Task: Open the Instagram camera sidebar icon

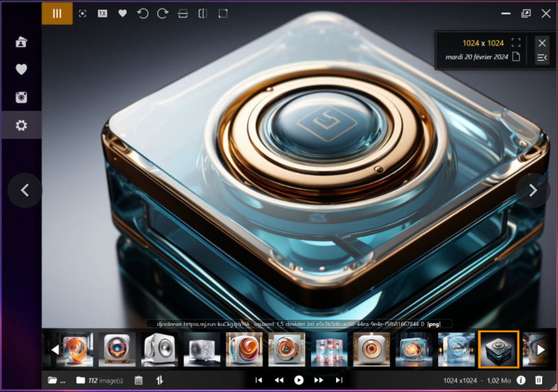Action: click(21, 97)
